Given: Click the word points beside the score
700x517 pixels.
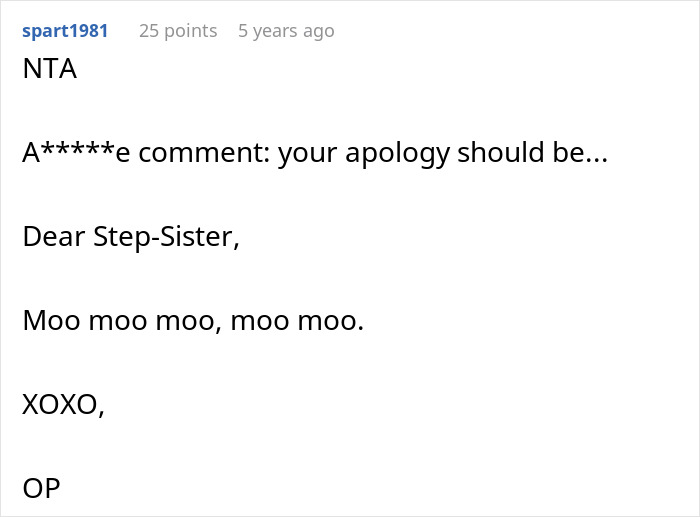Looking at the screenshot, I should pos(191,31).
